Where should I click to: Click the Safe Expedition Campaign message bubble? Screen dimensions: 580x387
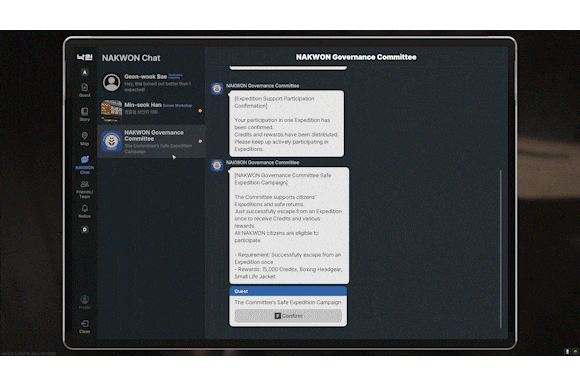pyautogui.click(x=289, y=225)
